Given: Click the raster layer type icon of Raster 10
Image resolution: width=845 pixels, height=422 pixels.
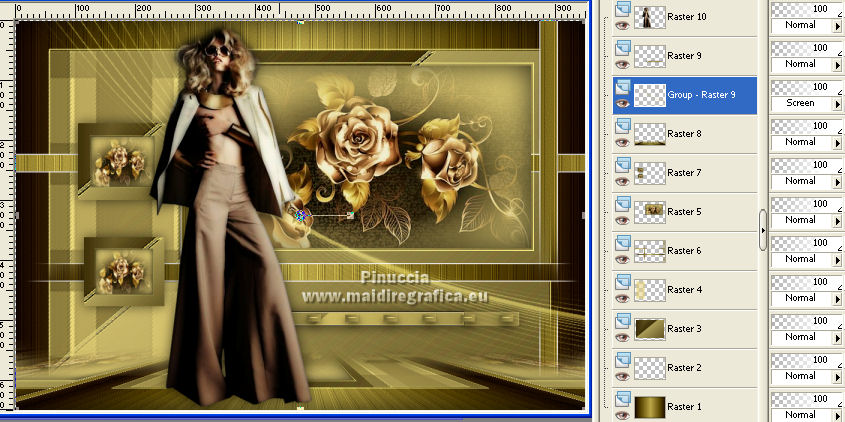Looking at the screenshot, I should tap(623, 8).
